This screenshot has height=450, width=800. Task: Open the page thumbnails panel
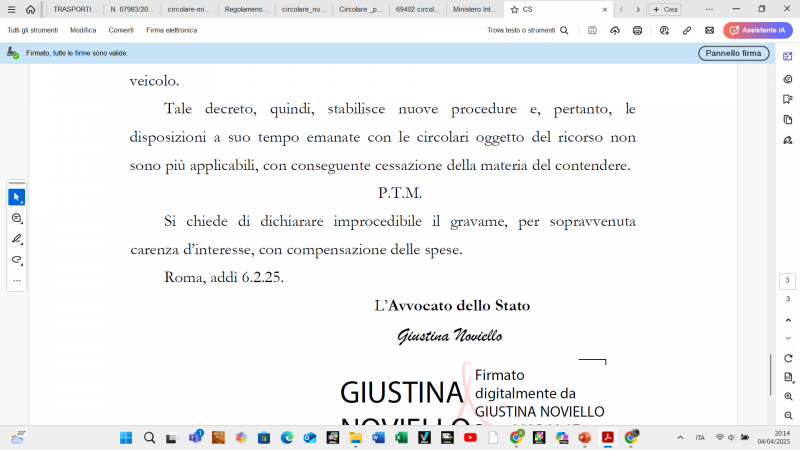click(788, 119)
